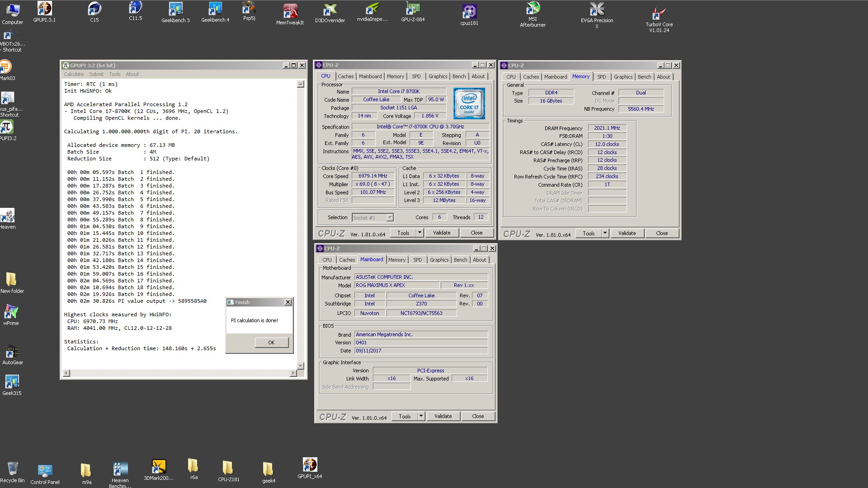Open the r6a folder icon
This screenshot has height=488, width=868.
point(193,469)
